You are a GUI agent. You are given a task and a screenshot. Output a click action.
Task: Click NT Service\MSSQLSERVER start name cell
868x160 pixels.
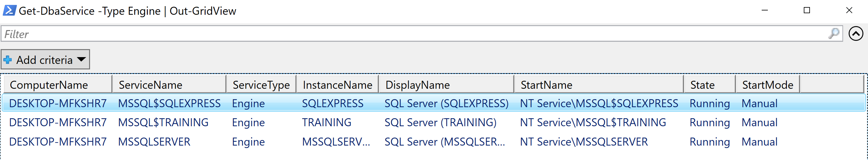click(x=583, y=142)
